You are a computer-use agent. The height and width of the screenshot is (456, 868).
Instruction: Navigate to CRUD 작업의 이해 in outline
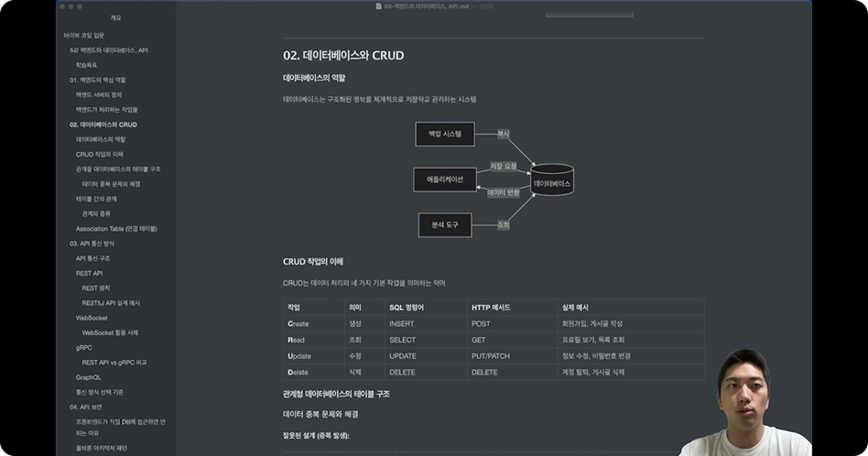(99, 154)
